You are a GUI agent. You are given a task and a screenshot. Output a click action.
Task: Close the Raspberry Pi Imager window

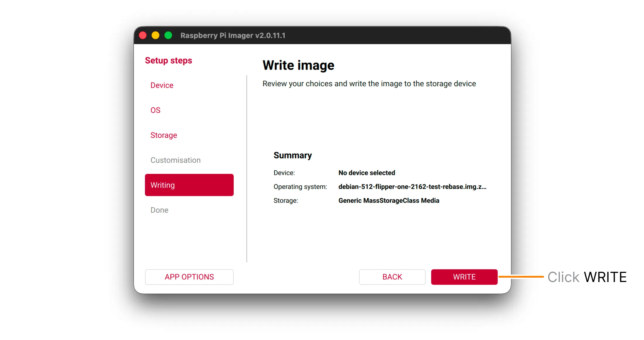click(143, 35)
